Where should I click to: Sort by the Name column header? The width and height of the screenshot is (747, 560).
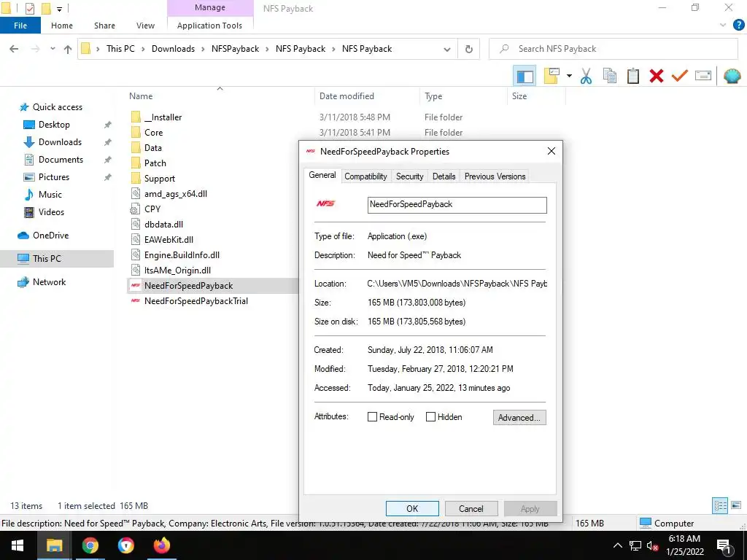(141, 96)
